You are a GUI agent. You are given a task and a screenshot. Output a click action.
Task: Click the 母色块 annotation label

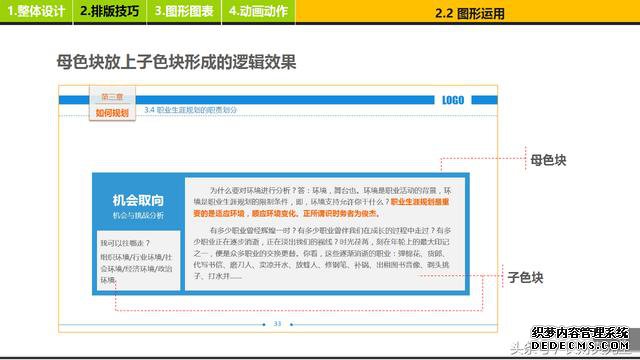click(x=548, y=160)
